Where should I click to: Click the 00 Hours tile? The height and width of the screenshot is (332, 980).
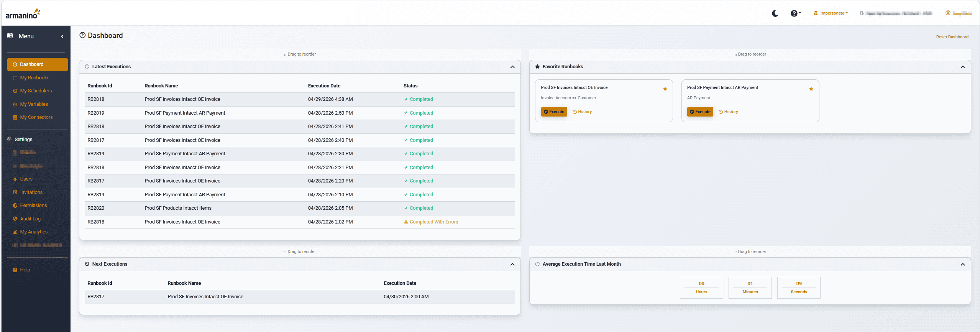[x=701, y=288]
